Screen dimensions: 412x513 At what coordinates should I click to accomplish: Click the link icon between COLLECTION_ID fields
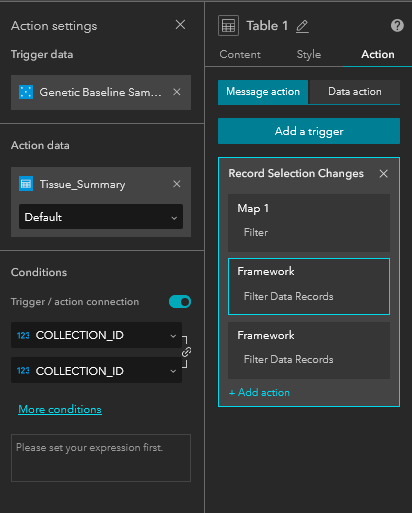click(186, 352)
